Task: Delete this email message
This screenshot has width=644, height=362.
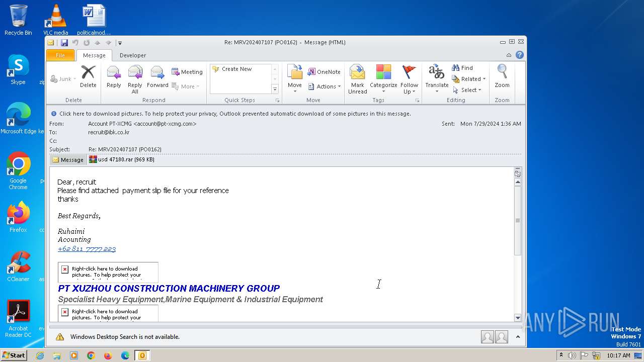Action: (x=88, y=76)
